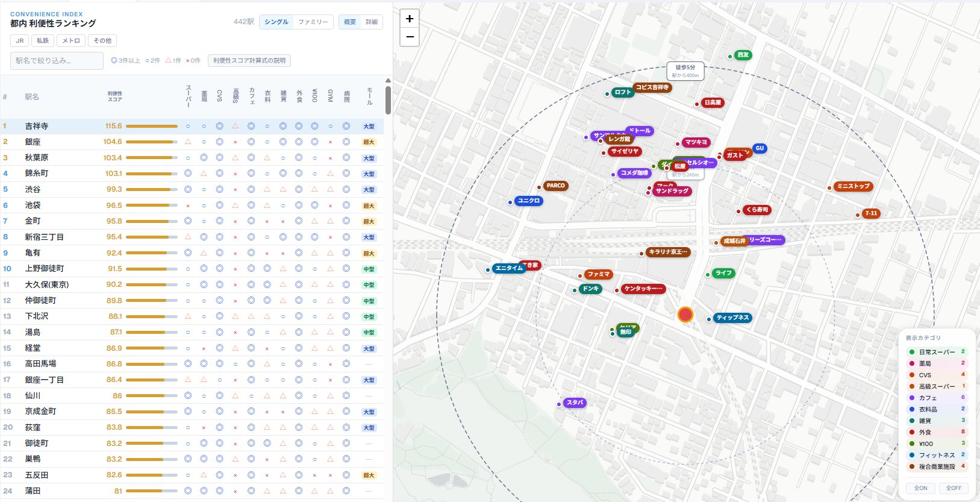This screenshot has height=502, width=980.
Task: Select the スタバ cafe pin
Action: tap(575, 403)
